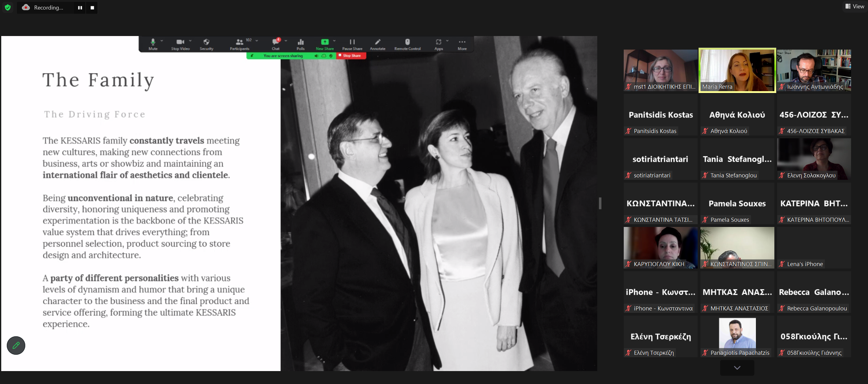Expand the Participants options arrow

pyautogui.click(x=257, y=40)
